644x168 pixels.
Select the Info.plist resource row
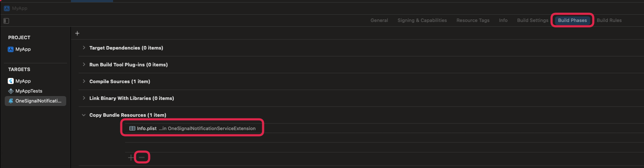pyautogui.click(x=193, y=128)
